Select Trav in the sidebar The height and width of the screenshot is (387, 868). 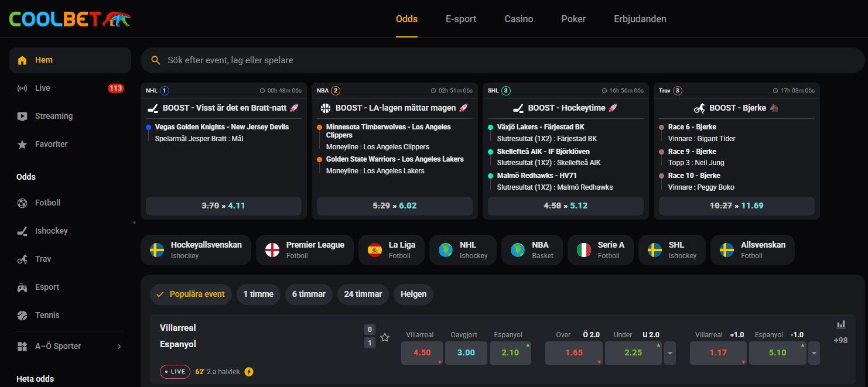70,259
